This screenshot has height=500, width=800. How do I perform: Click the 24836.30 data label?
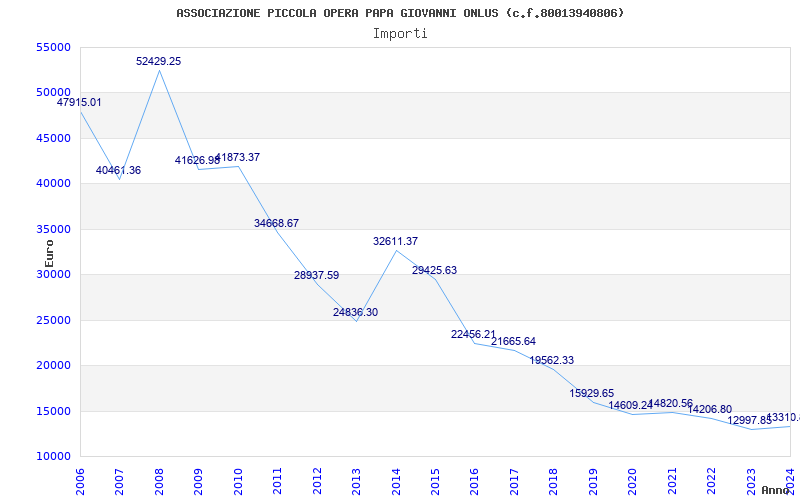356,312
